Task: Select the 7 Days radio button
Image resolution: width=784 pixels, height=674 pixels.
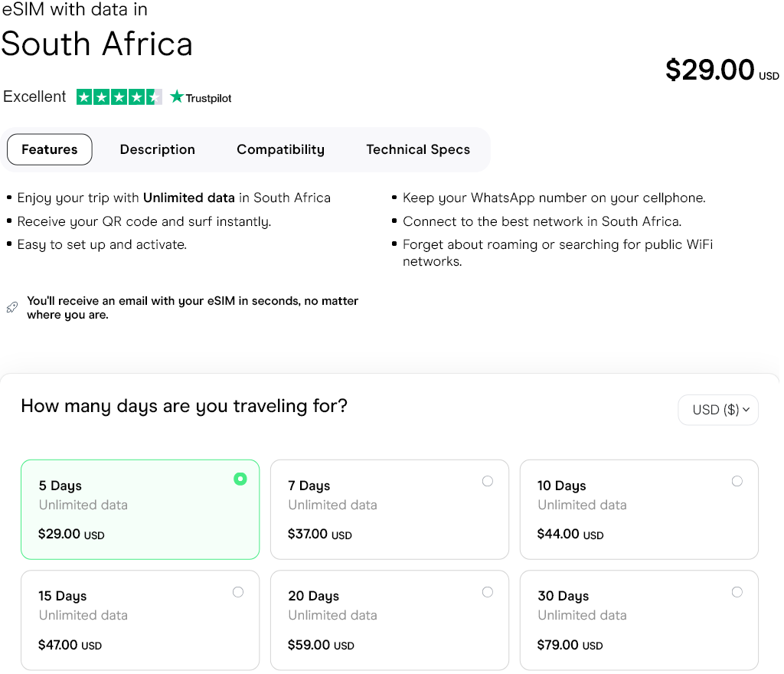Action: (488, 481)
